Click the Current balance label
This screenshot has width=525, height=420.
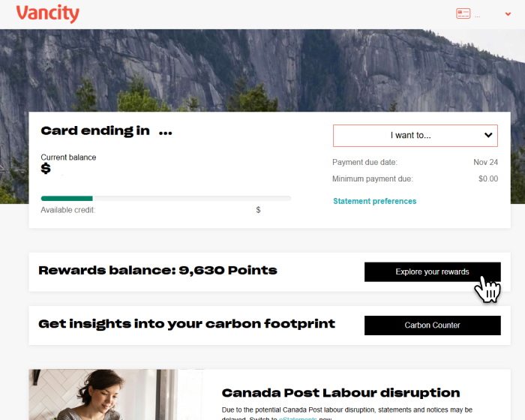(68, 157)
